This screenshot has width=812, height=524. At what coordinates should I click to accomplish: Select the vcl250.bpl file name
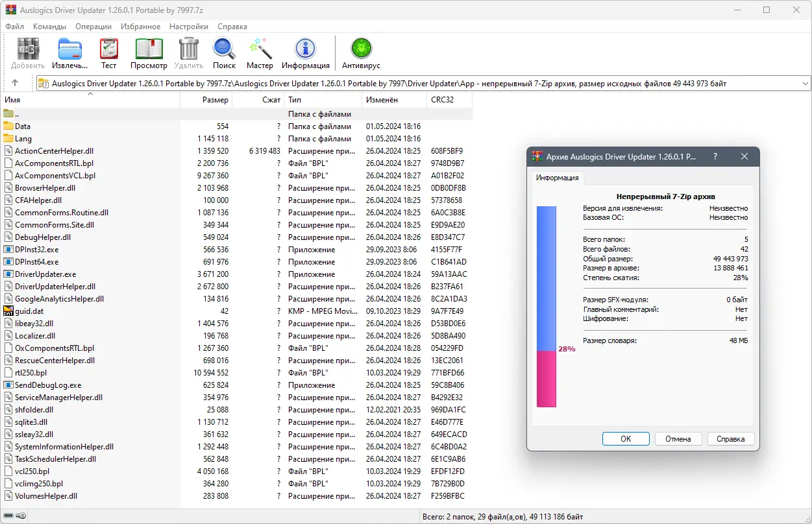coord(32,471)
